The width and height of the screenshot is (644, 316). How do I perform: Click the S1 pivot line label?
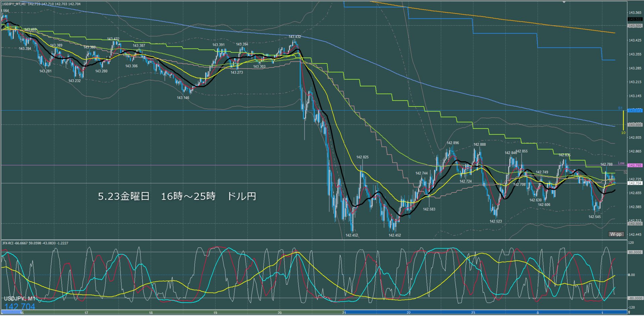click(x=620, y=108)
